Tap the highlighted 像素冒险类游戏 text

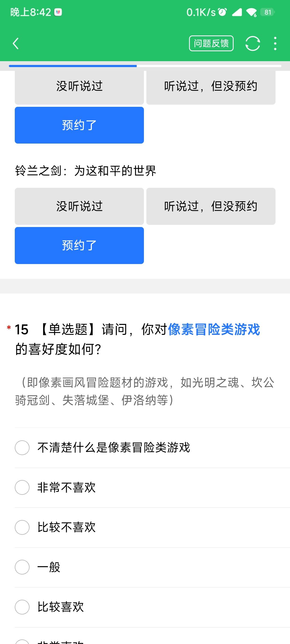pos(214,329)
